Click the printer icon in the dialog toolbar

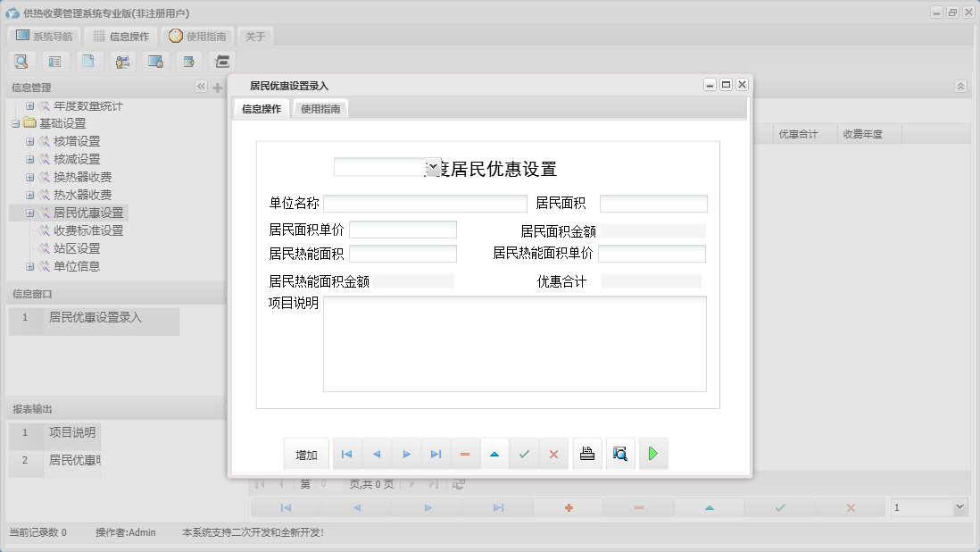click(586, 453)
